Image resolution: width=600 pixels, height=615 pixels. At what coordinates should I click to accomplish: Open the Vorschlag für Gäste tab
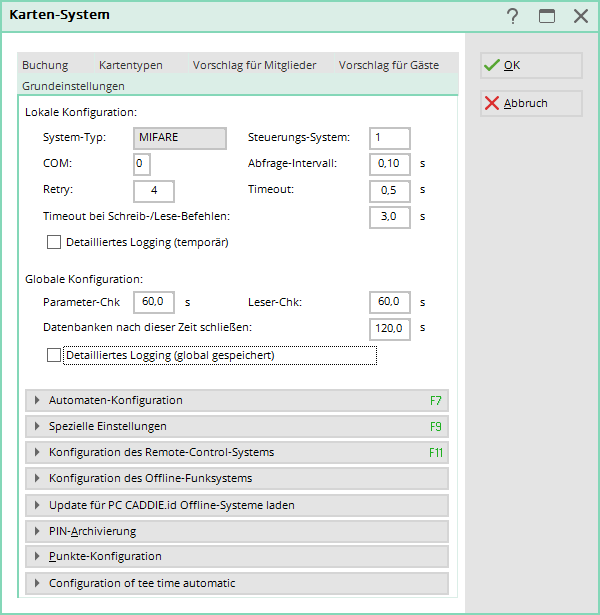388,65
